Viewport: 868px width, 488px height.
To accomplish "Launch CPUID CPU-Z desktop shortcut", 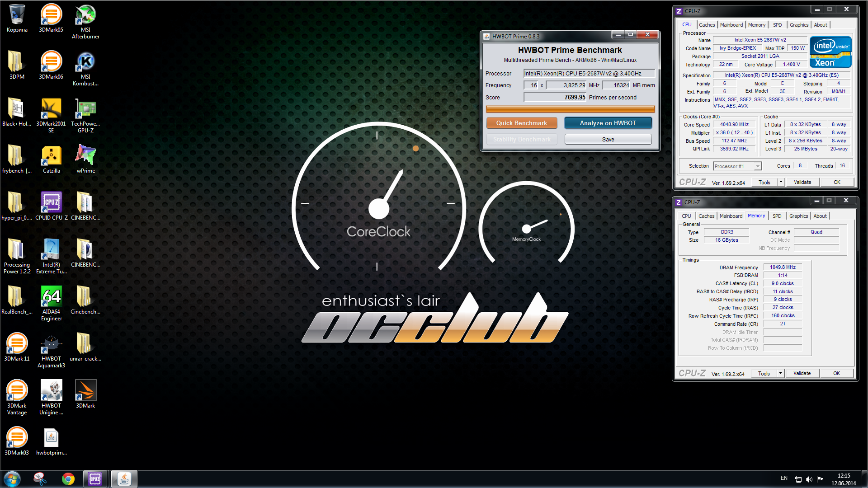I will coord(51,206).
